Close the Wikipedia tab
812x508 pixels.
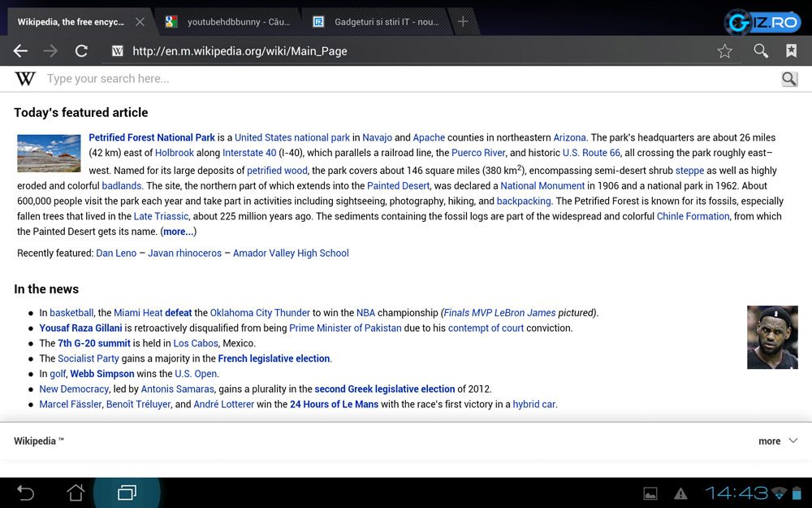tap(140, 22)
